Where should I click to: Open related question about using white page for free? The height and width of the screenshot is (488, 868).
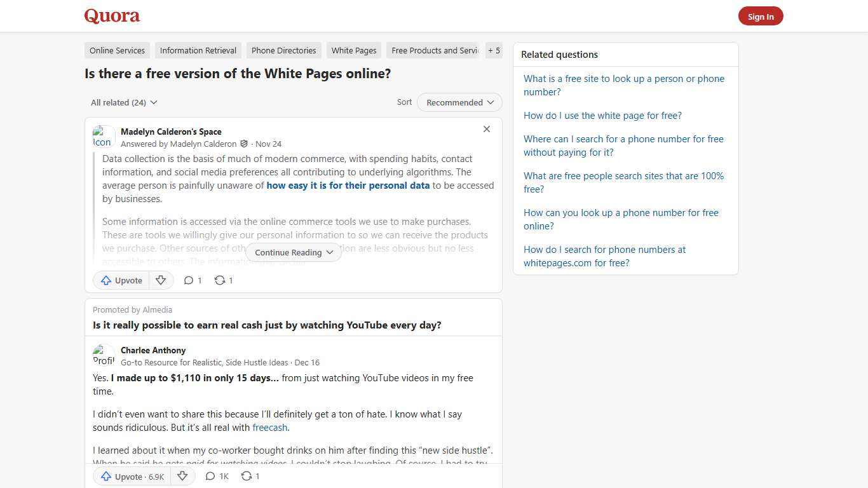[x=602, y=116]
